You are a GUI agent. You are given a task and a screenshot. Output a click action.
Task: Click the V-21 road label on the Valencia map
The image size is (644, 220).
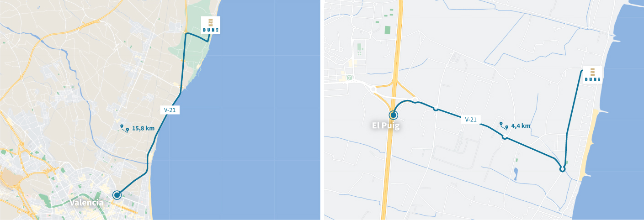(x=170, y=110)
